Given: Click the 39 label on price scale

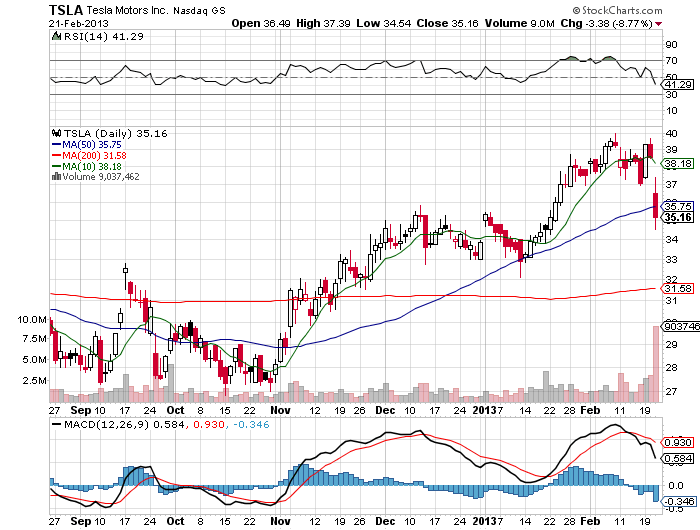Looking at the screenshot, I should coord(671,150).
